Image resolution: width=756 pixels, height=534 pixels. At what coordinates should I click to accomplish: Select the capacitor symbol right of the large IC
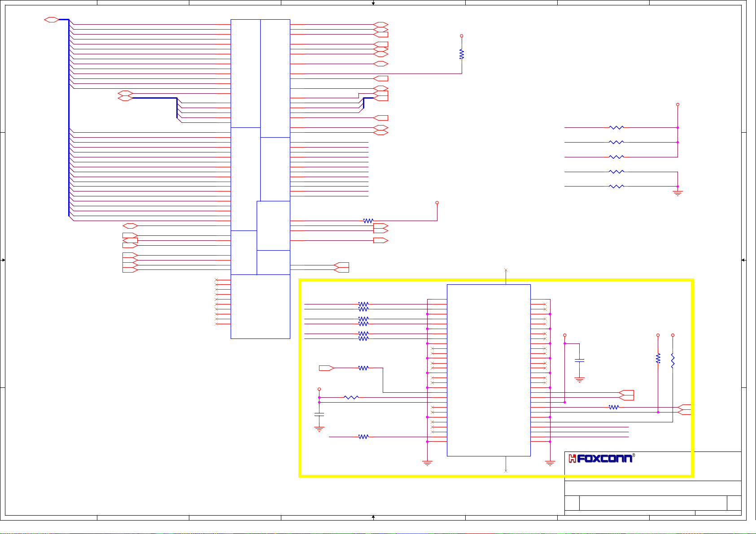580,360
